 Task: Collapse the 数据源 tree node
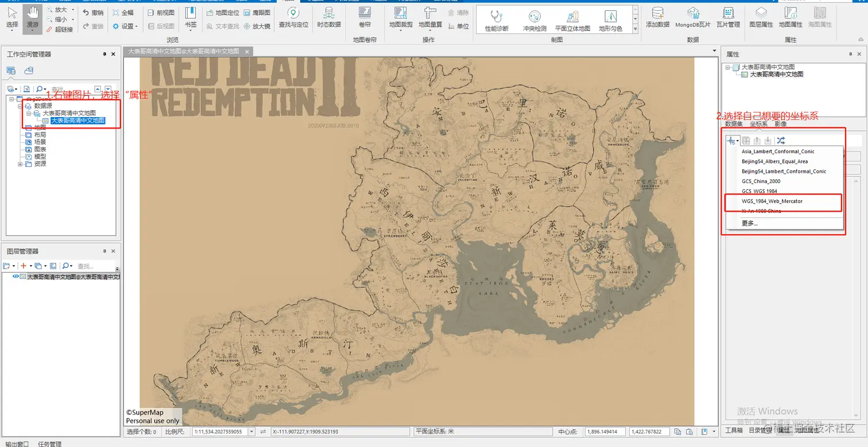tap(20, 106)
